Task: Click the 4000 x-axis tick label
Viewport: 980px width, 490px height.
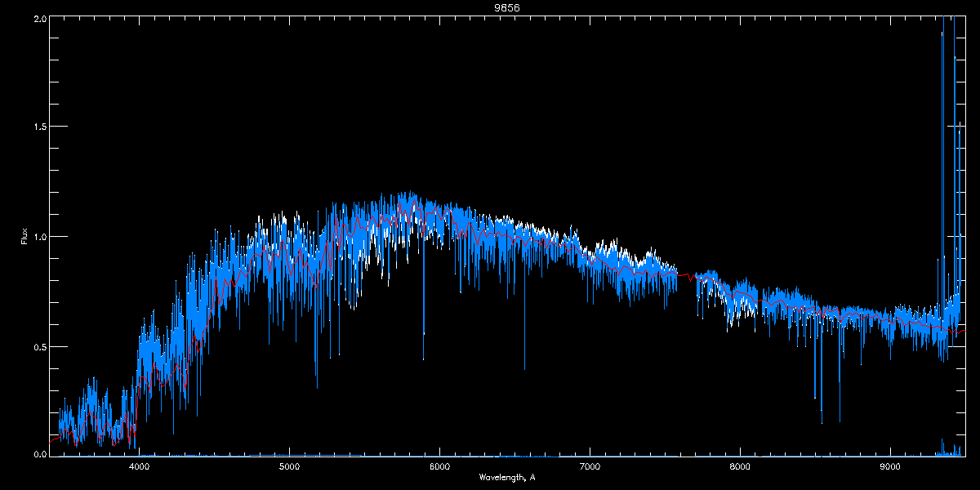Action: tap(139, 467)
